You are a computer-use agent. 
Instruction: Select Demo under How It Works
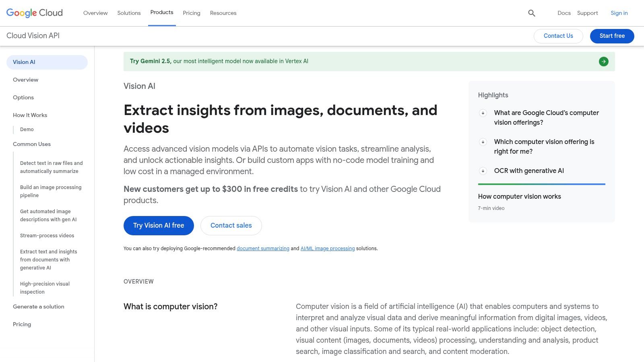pos(27,129)
